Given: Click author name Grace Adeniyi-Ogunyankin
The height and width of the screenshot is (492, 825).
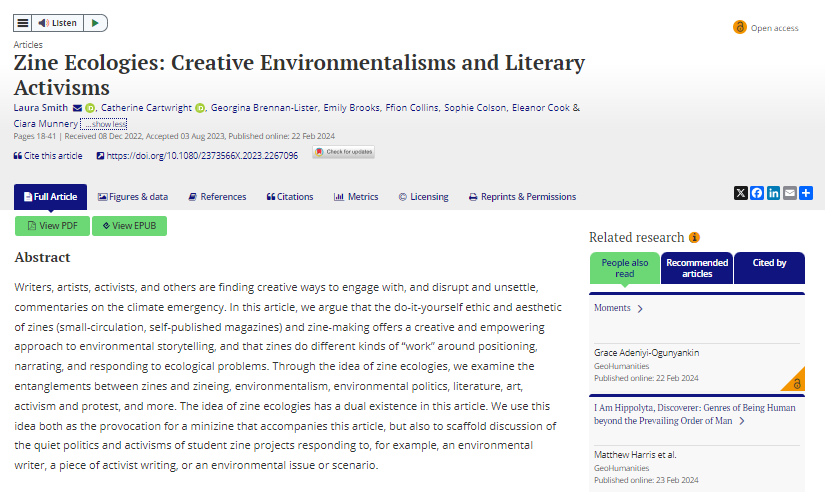Looking at the screenshot, I should click(x=647, y=353).
